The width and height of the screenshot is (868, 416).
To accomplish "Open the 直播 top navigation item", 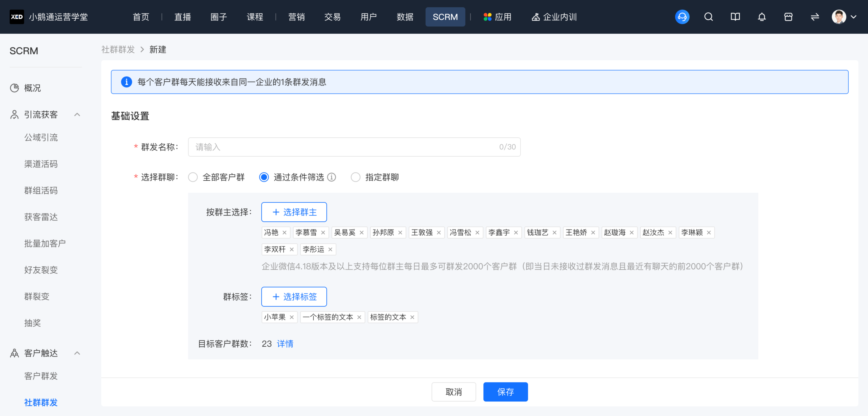I will tap(183, 17).
